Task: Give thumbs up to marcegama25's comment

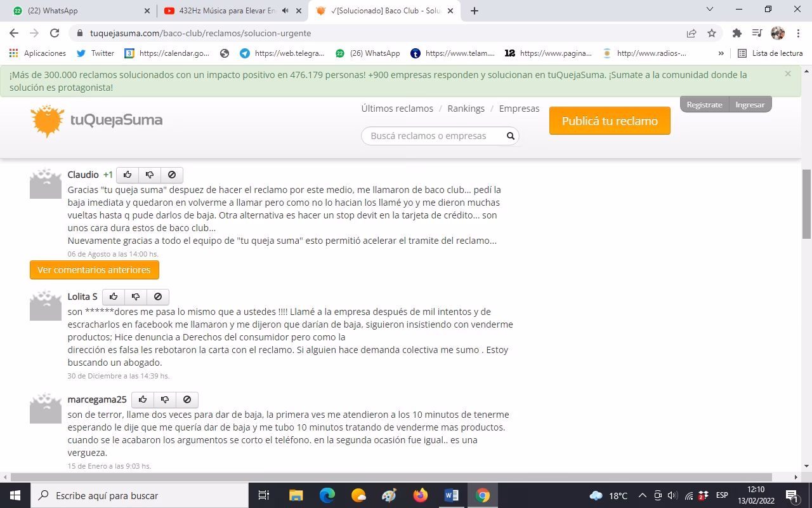Action: click(142, 399)
